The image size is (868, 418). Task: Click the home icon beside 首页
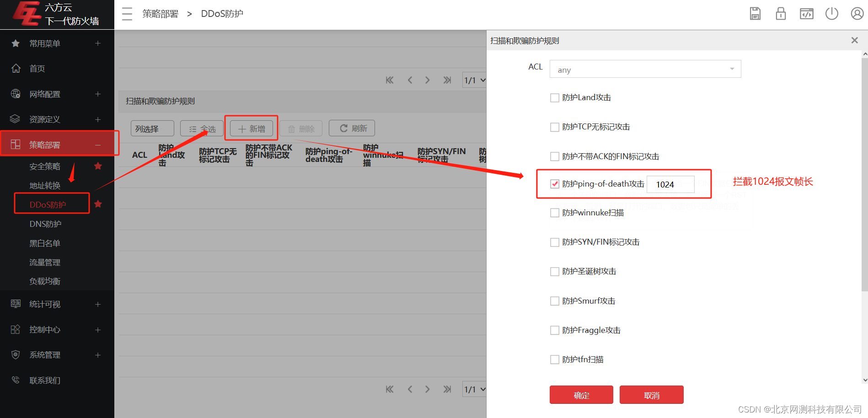pos(16,69)
